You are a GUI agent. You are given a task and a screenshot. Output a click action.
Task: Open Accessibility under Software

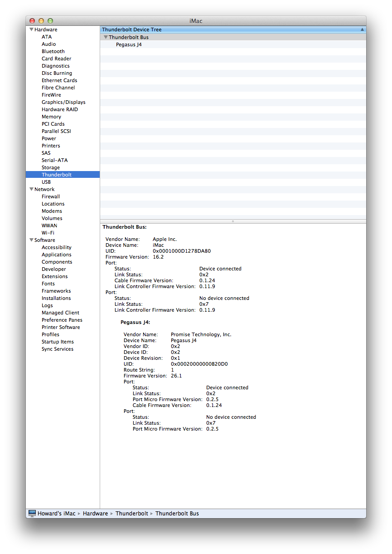(x=57, y=247)
